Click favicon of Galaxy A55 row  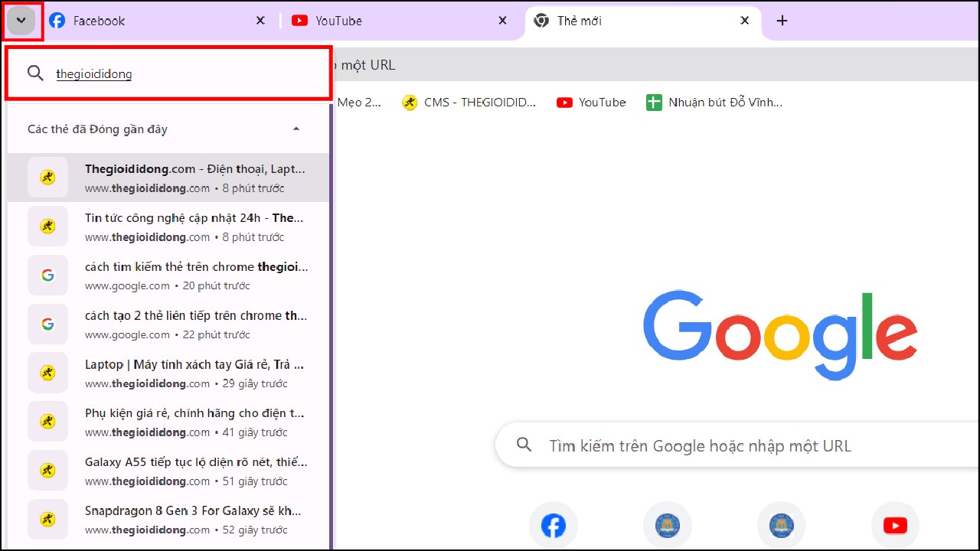click(47, 471)
